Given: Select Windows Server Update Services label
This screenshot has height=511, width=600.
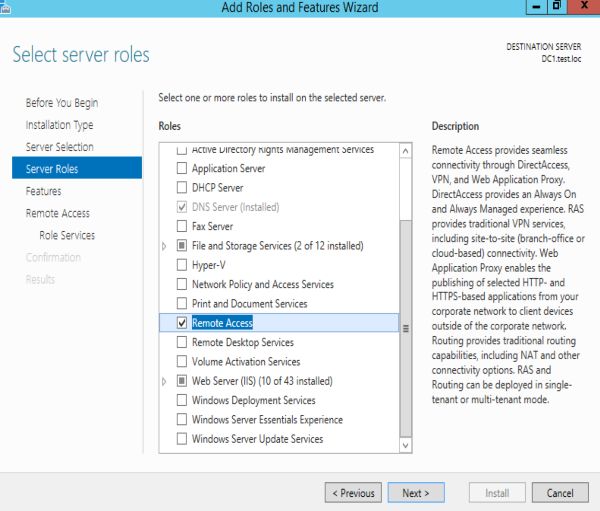Looking at the screenshot, I should tap(258, 439).
